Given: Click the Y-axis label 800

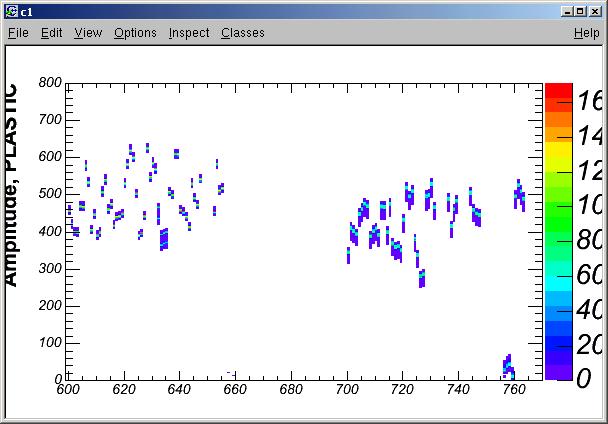Looking at the screenshot, I should [50, 83].
